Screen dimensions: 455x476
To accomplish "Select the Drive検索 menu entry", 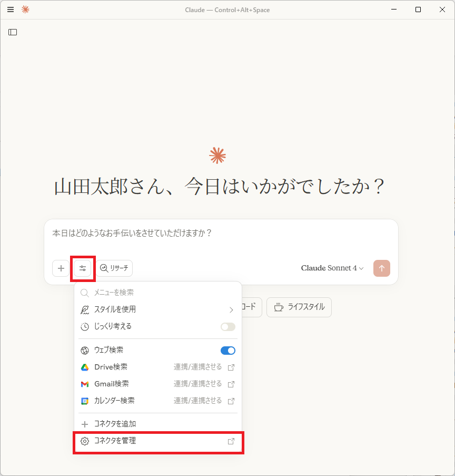I will click(x=158, y=367).
